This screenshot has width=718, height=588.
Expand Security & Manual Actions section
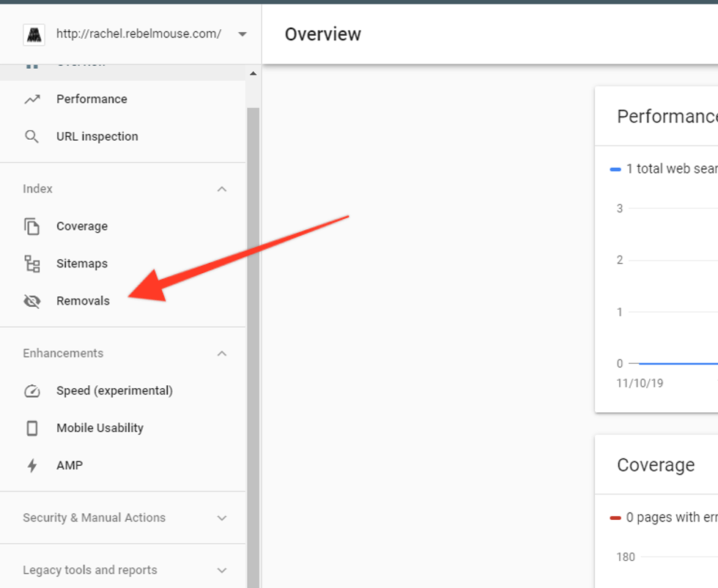(222, 518)
